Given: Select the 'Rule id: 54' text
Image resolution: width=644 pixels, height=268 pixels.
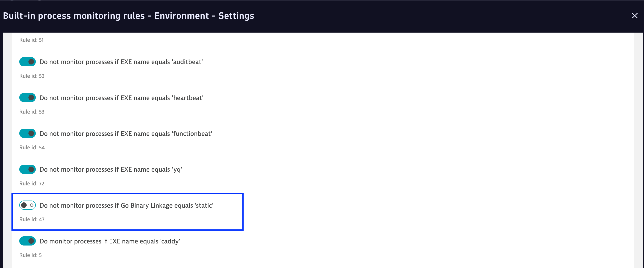Looking at the screenshot, I should coord(32,148).
